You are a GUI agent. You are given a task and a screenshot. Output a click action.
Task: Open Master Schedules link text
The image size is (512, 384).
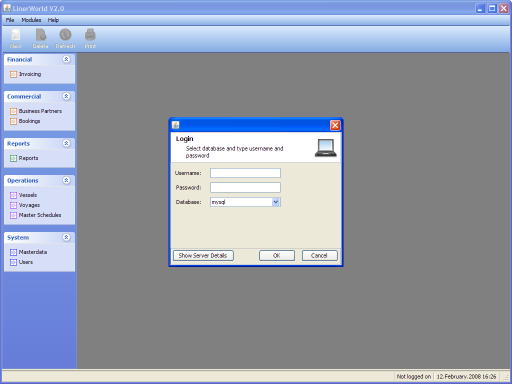click(x=40, y=215)
